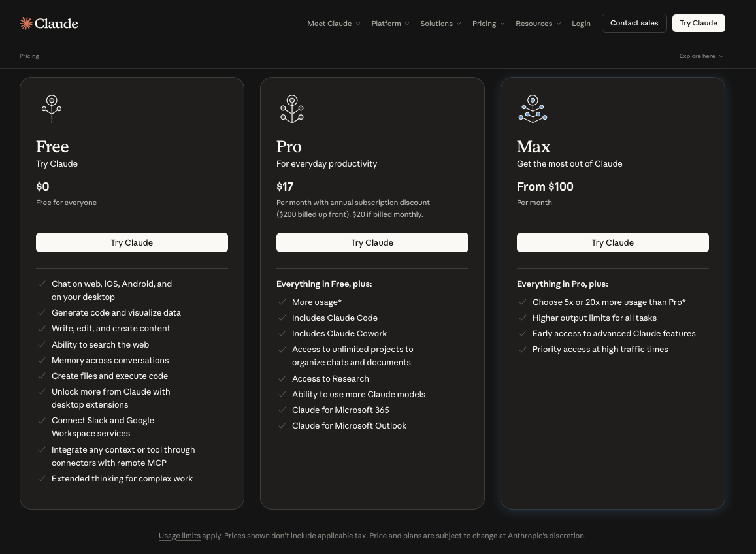This screenshot has height=554, width=756.
Task: Click the Free plan heading
Action: (52, 146)
